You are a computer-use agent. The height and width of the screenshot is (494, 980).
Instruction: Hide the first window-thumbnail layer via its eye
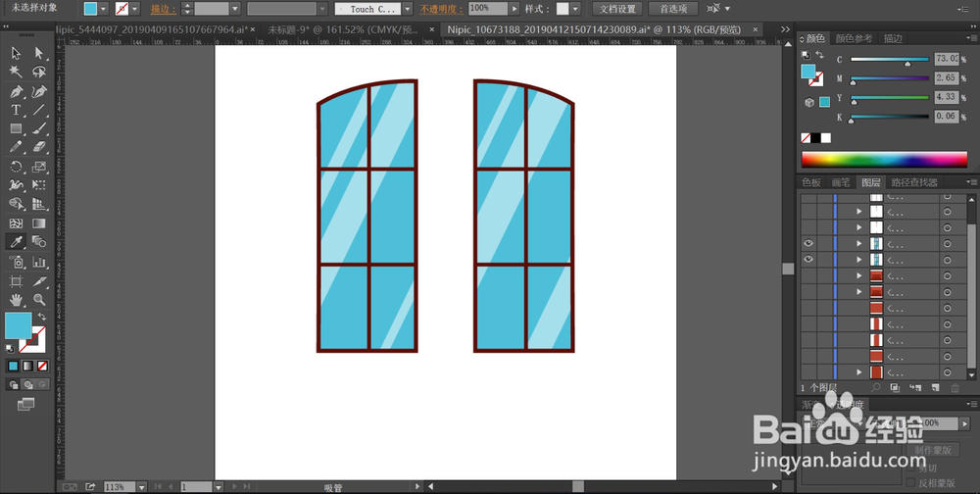coord(808,243)
